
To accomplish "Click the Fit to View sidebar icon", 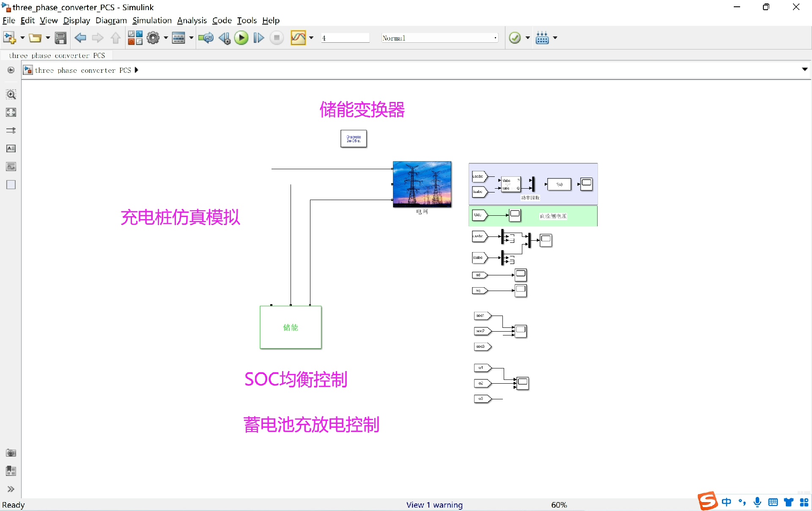I will click(x=11, y=113).
